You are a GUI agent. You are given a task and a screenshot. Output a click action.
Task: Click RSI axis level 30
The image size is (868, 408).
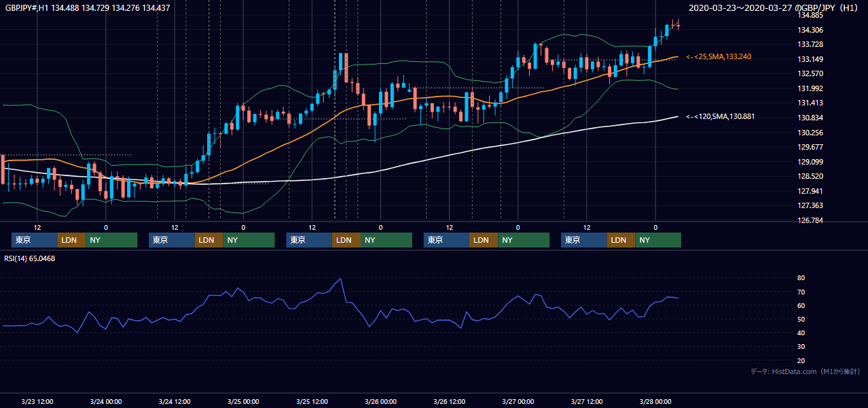click(801, 346)
